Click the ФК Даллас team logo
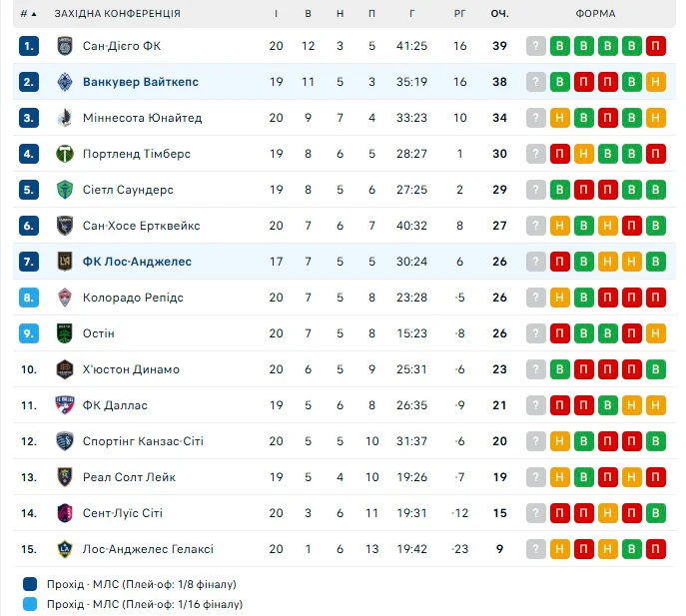686x616 pixels. [65, 405]
